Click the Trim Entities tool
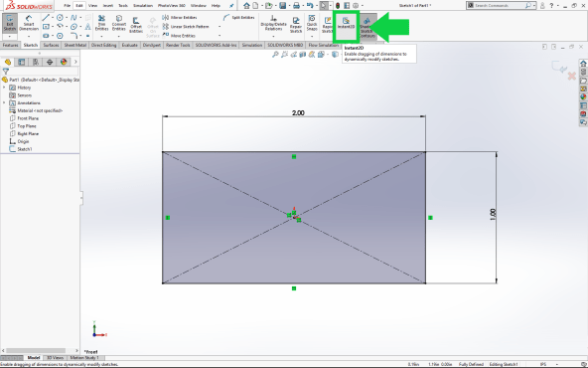 point(101,23)
